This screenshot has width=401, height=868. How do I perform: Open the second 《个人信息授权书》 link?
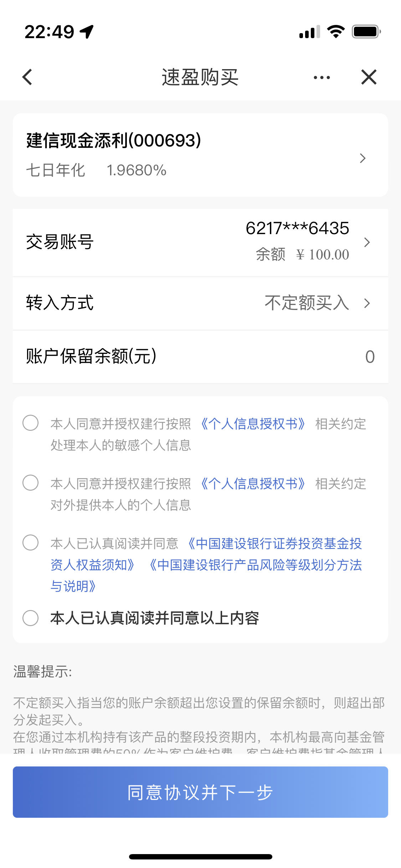coord(253,484)
